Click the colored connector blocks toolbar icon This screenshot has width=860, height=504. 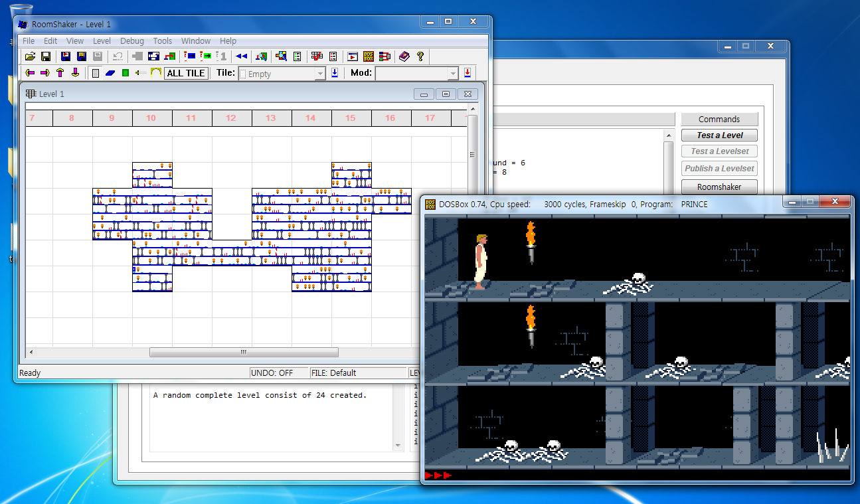click(384, 56)
